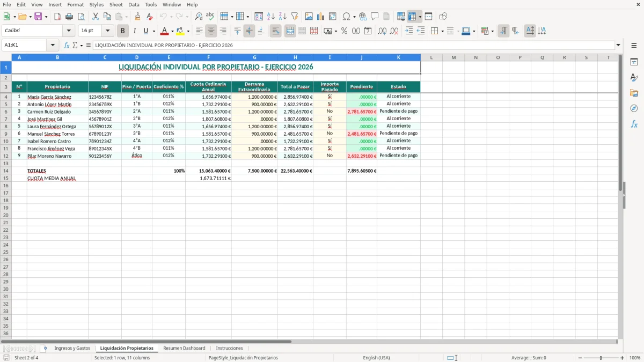Switch to Instrucciones sheet tab
The height and width of the screenshot is (362, 644).
(x=229, y=348)
